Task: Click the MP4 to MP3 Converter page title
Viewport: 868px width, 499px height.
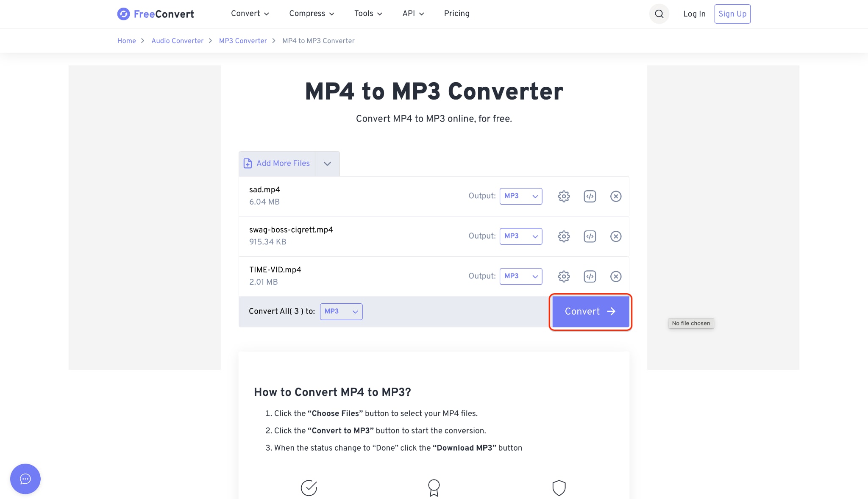Action: (434, 91)
